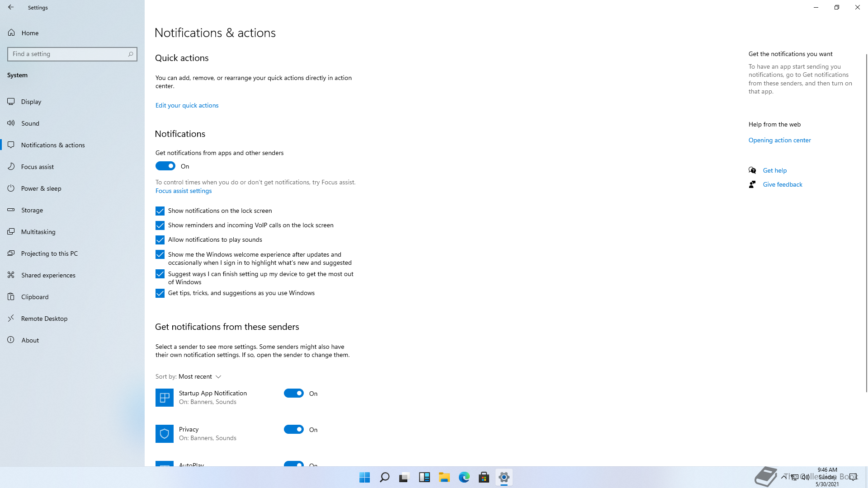Viewport: 868px width, 488px height.
Task: Click the Get help chat icon
Action: click(752, 170)
